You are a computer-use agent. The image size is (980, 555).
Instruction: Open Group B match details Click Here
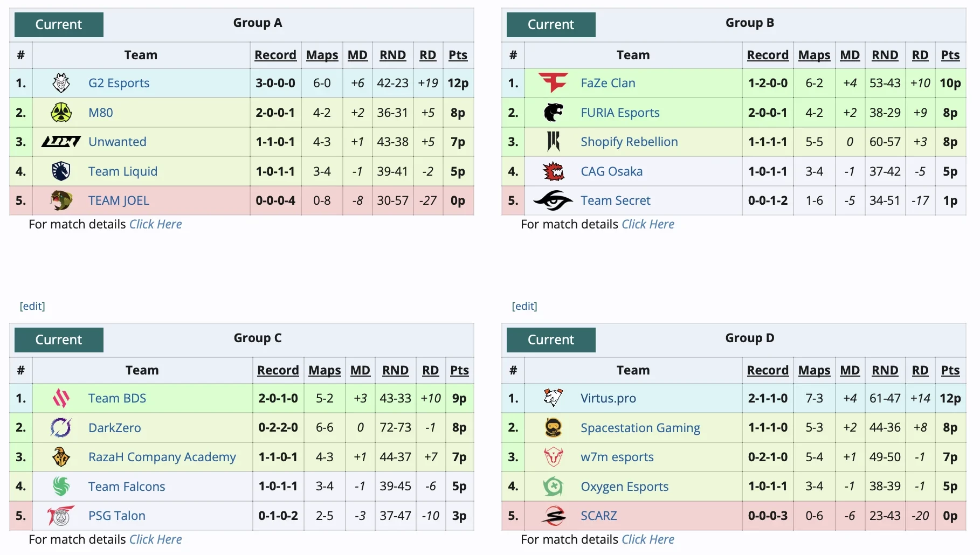click(647, 224)
